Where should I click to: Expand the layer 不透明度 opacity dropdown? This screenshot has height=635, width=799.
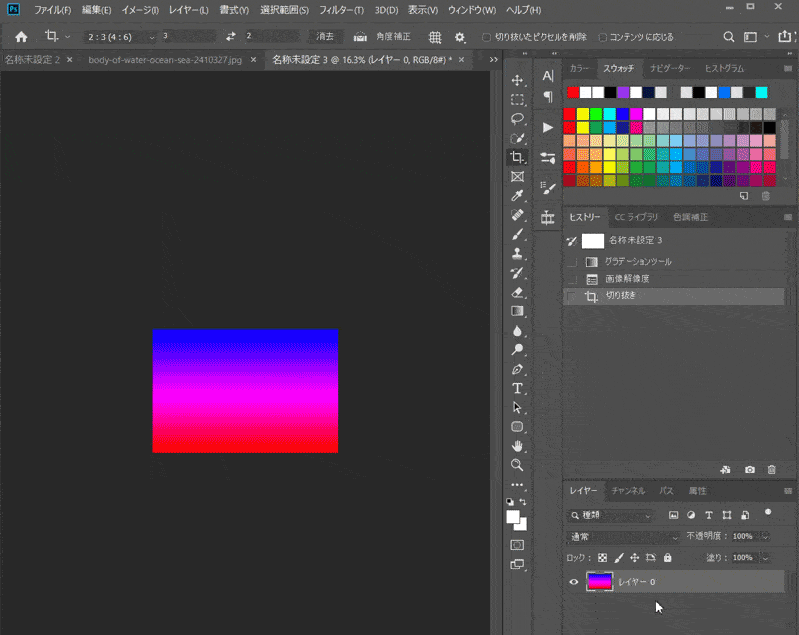765,537
